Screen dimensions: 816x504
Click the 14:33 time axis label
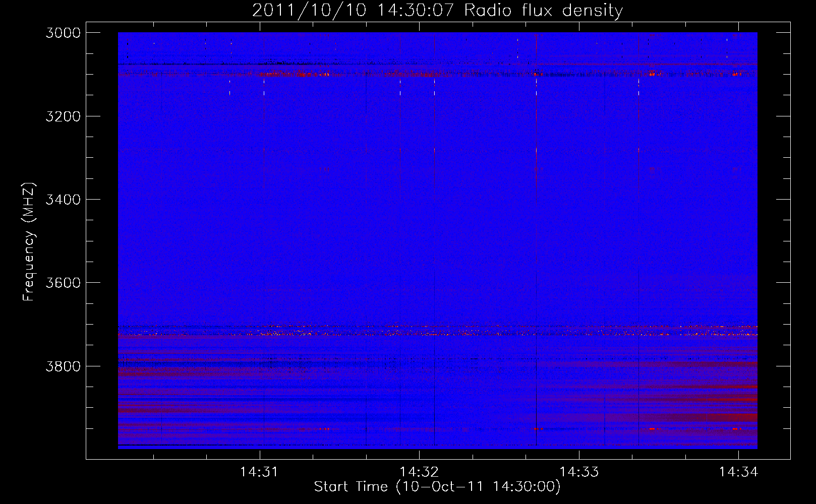coord(579,472)
